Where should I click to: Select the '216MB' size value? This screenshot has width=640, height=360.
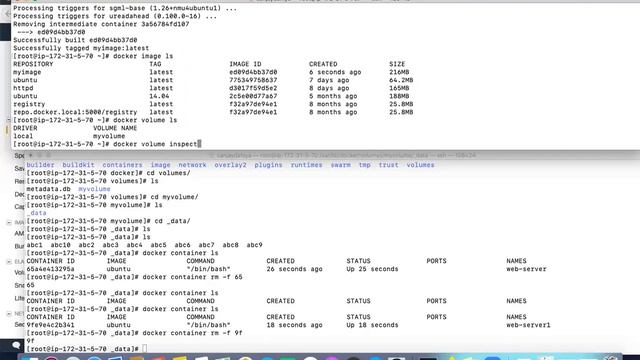(x=399, y=72)
